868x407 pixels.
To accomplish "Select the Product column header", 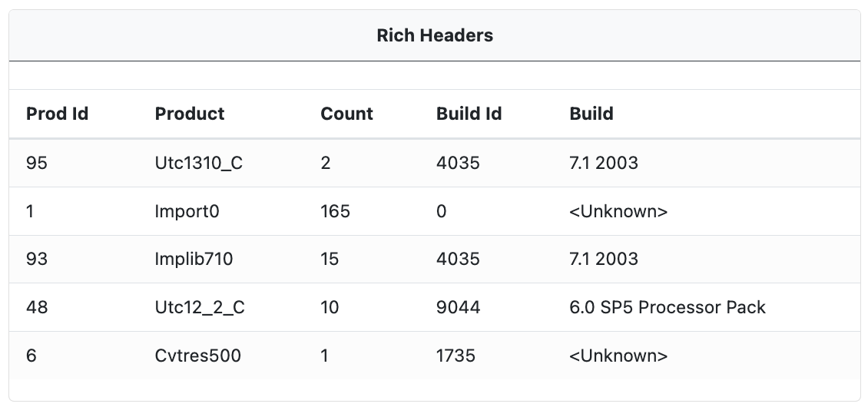I will [189, 114].
